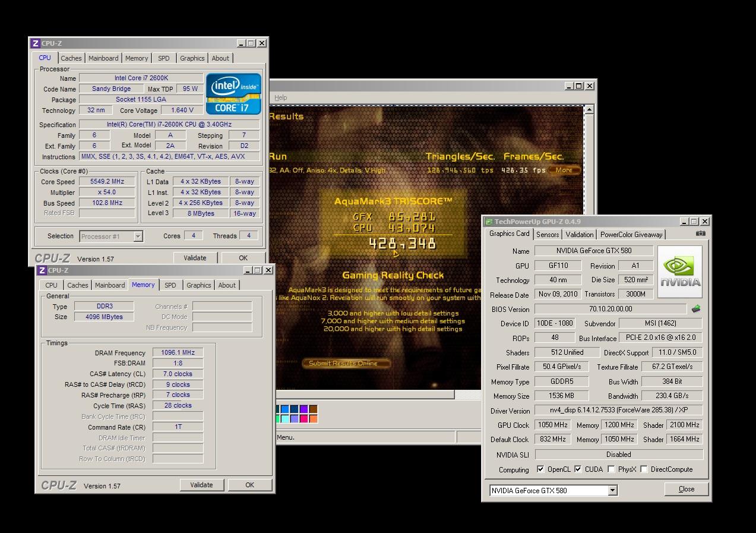Click the Intel Core i7 logo badge

tap(233, 94)
